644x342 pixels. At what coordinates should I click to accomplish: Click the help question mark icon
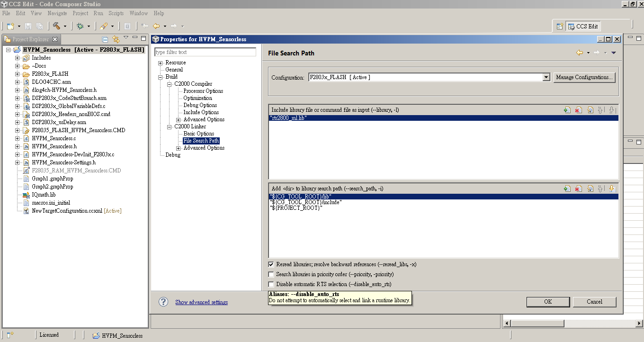163,302
